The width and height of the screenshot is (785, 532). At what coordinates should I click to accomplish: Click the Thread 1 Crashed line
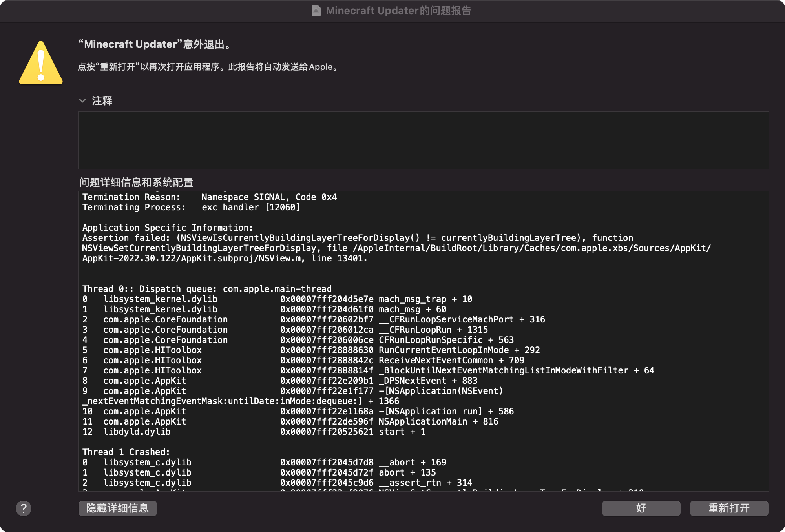click(126, 452)
